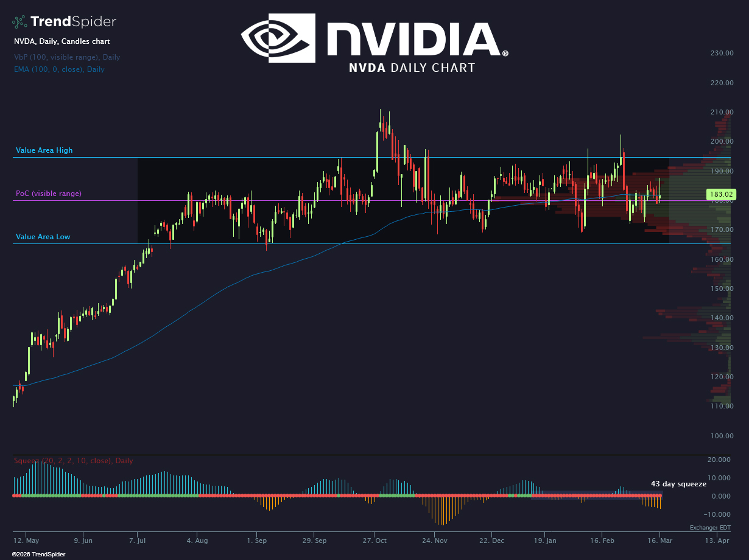Click the Value Area High label
Image resolution: width=749 pixels, height=560 pixels.
point(44,150)
